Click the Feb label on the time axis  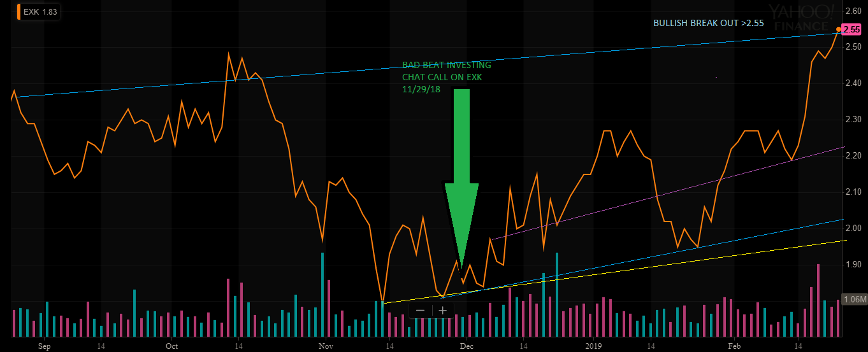pyautogui.click(x=734, y=346)
